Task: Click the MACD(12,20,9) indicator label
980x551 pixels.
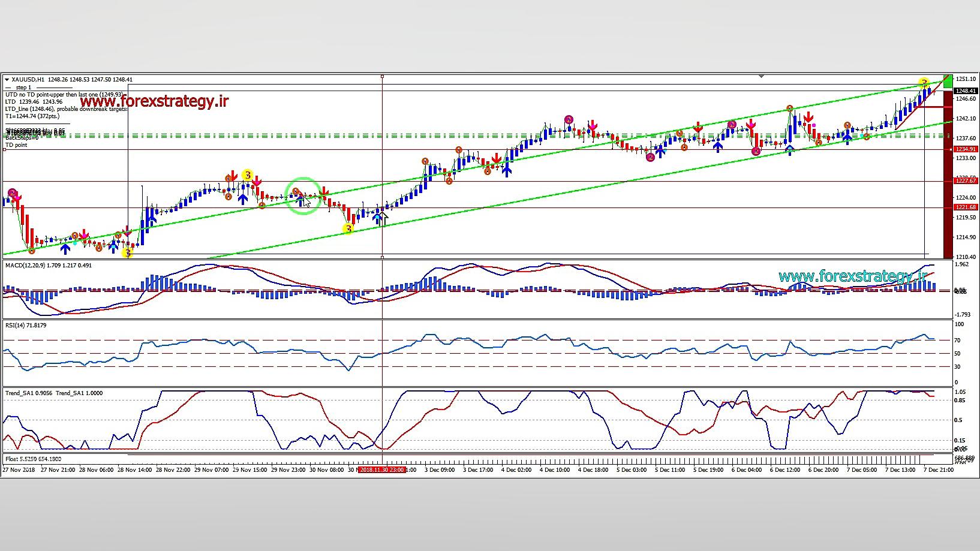Action: pyautogui.click(x=49, y=265)
